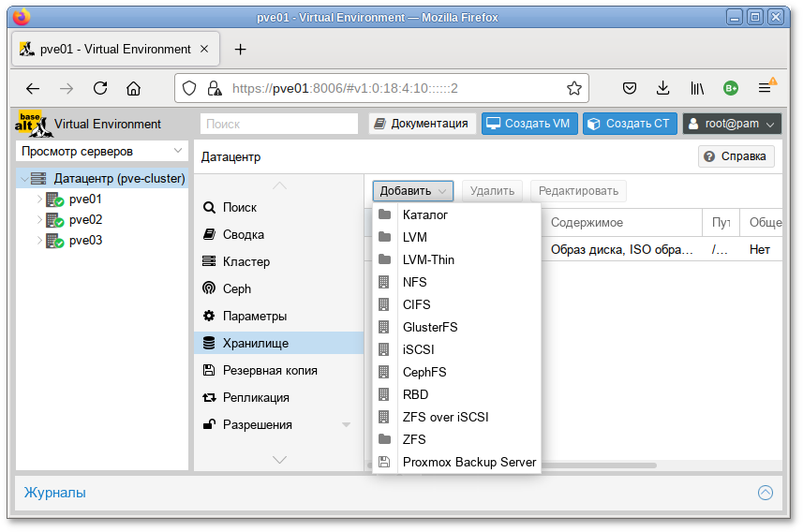Open Просмотр серверов view dropdown

[x=102, y=152]
